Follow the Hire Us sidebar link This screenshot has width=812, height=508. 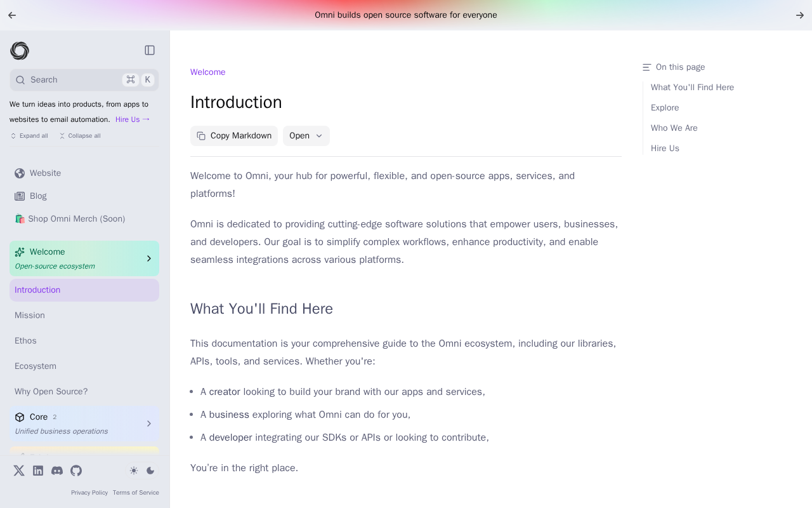(x=132, y=119)
